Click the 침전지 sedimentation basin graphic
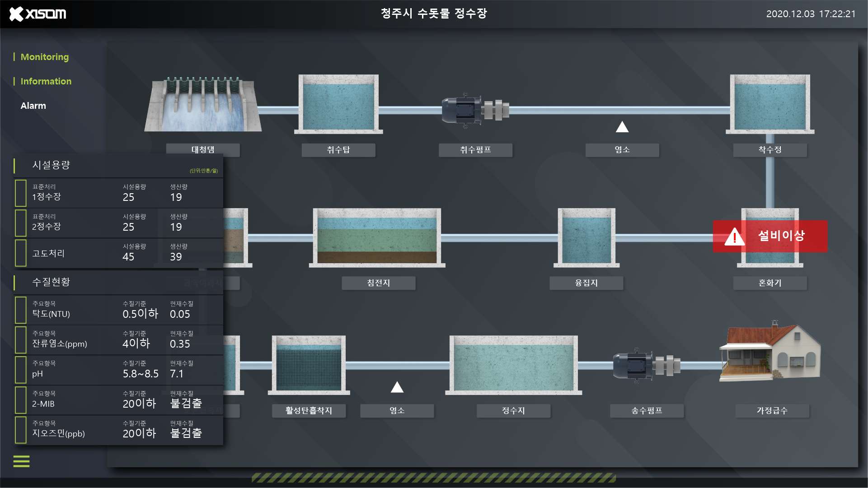The height and width of the screenshot is (488, 868). click(377, 237)
